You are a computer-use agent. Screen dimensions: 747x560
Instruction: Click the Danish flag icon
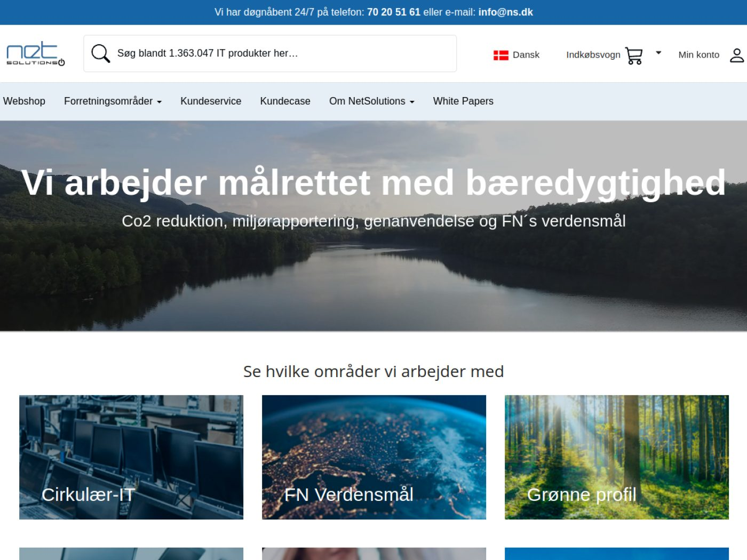[500, 55]
